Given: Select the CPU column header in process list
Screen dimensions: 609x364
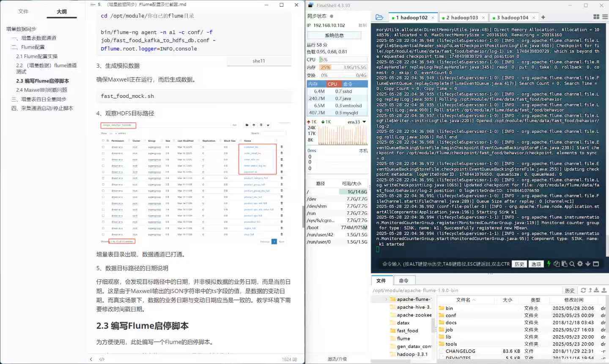Looking at the screenshot, I should (x=332, y=84).
